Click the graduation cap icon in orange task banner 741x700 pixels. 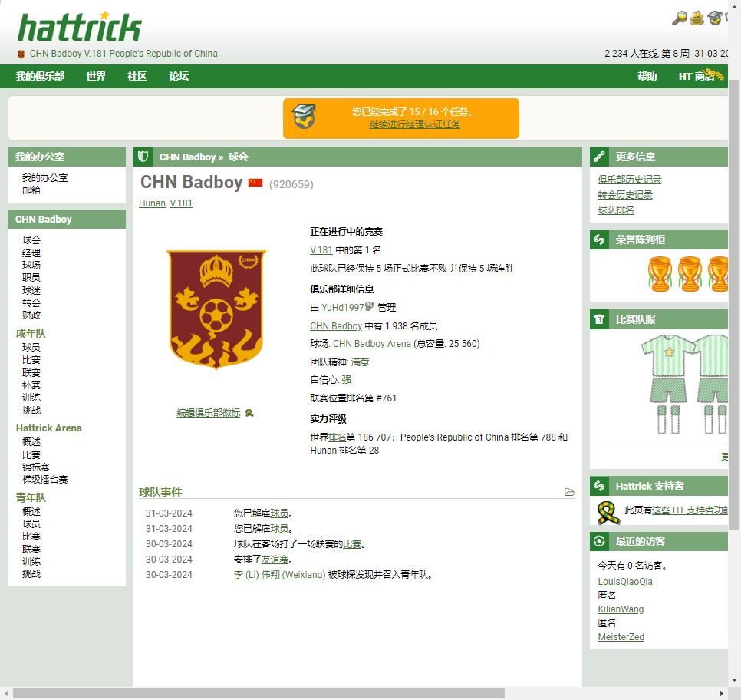304,117
